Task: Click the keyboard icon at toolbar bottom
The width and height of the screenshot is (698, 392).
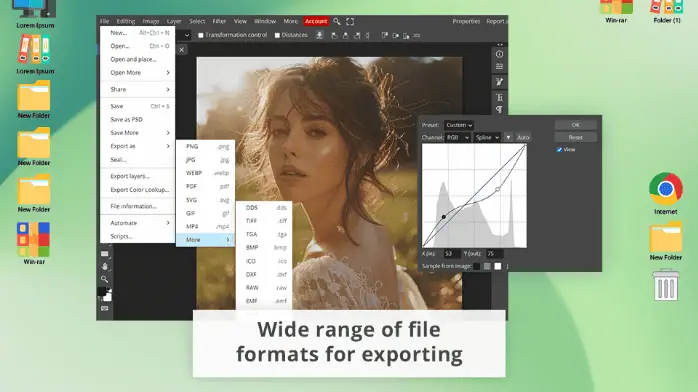Action: click(x=105, y=308)
